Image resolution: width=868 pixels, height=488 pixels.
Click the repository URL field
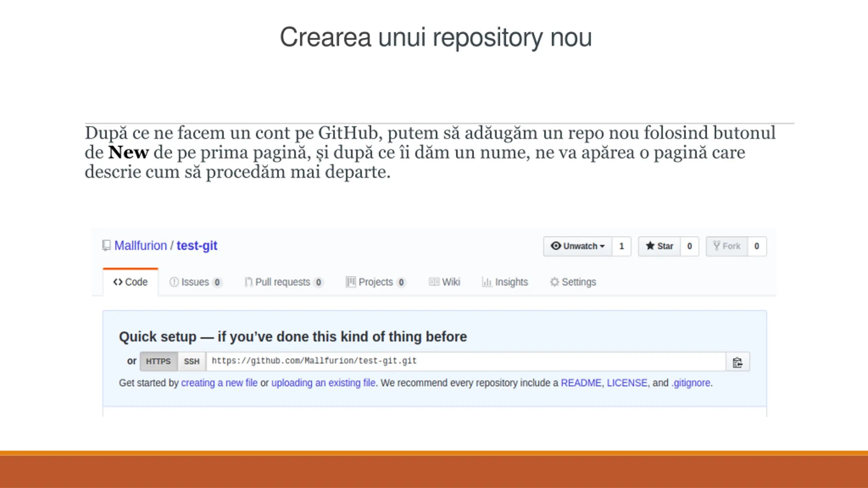click(x=466, y=362)
